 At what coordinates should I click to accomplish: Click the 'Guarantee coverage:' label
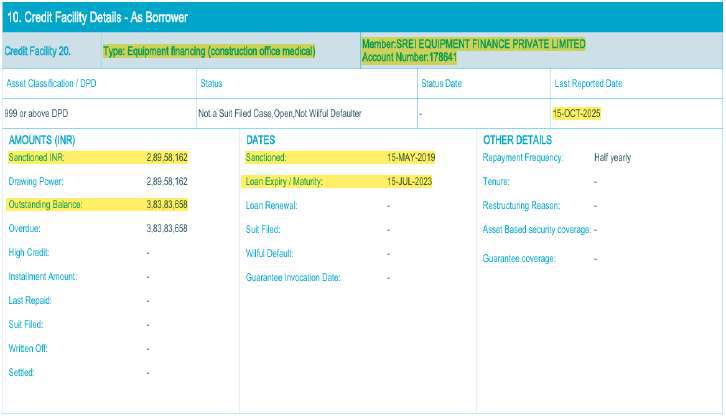pyautogui.click(x=519, y=259)
